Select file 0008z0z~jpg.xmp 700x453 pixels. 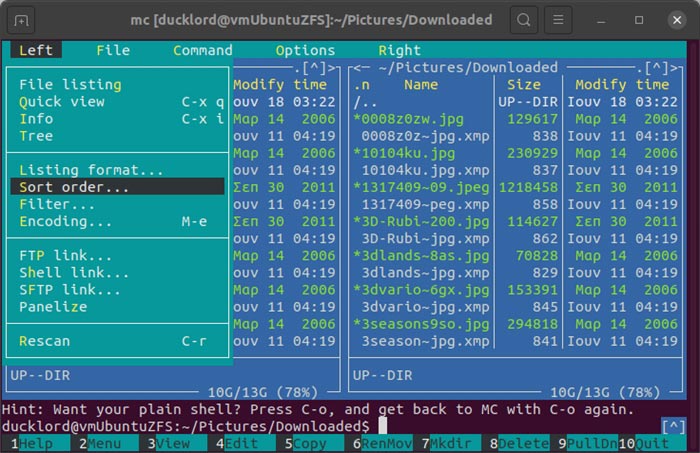pyautogui.click(x=423, y=136)
